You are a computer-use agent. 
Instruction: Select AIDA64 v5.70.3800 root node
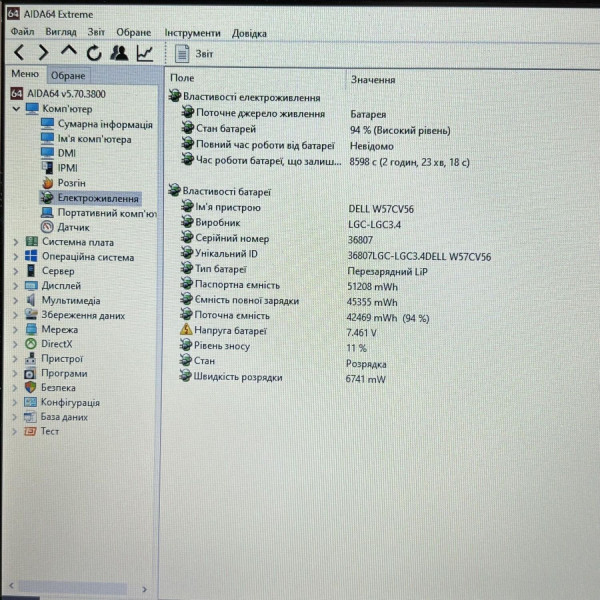66,94
